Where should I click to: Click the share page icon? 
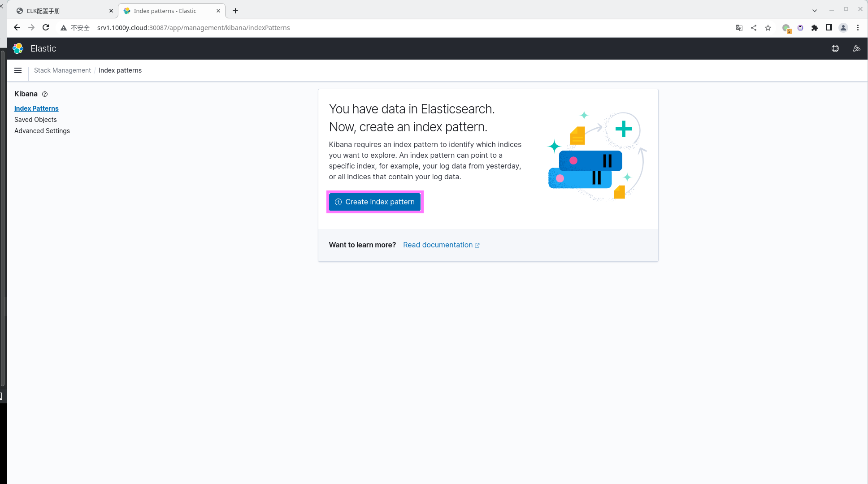[x=754, y=28]
